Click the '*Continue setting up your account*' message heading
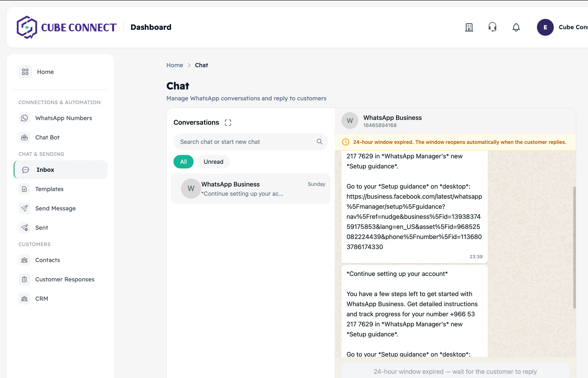The height and width of the screenshot is (378, 588). pyautogui.click(x=397, y=274)
